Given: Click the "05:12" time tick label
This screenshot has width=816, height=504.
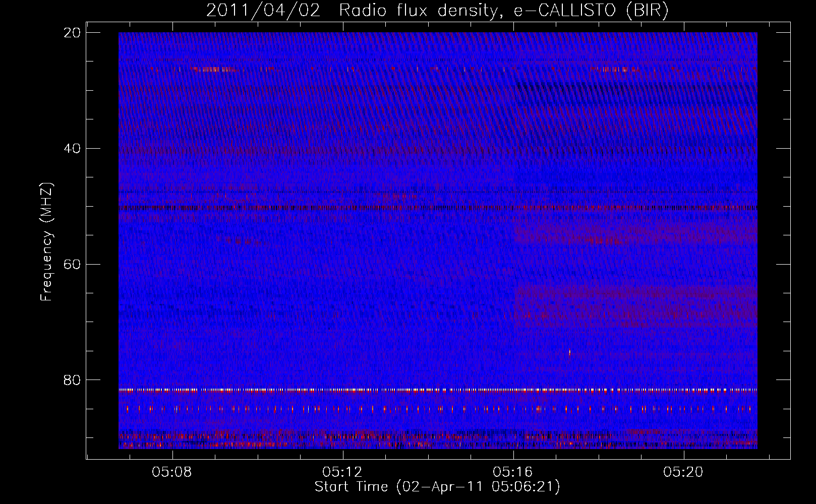Looking at the screenshot, I should click(x=343, y=472).
